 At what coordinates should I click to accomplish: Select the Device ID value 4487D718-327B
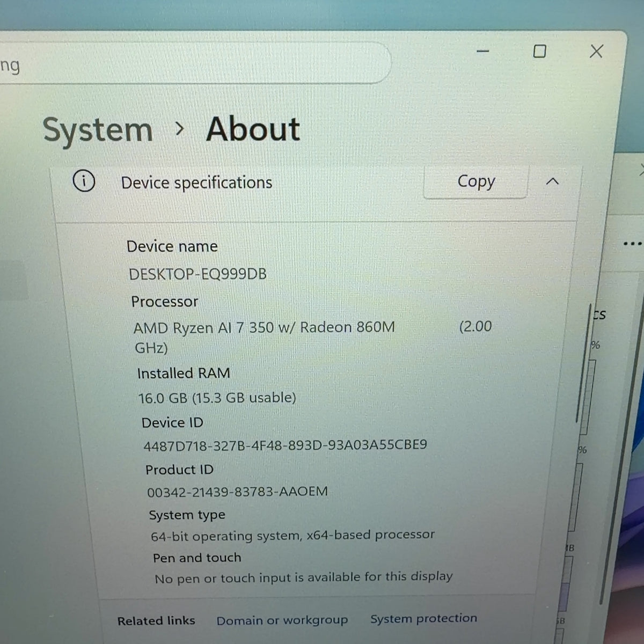[x=285, y=445]
